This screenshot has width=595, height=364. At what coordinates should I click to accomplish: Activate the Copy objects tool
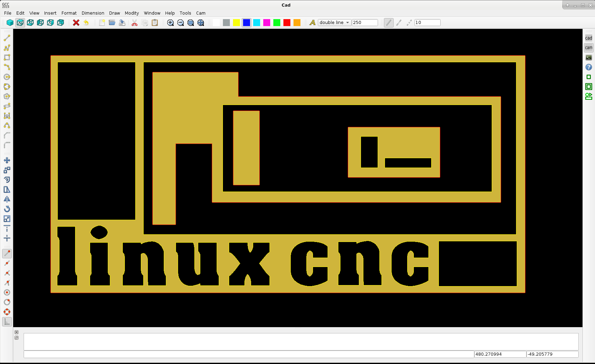point(7,170)
